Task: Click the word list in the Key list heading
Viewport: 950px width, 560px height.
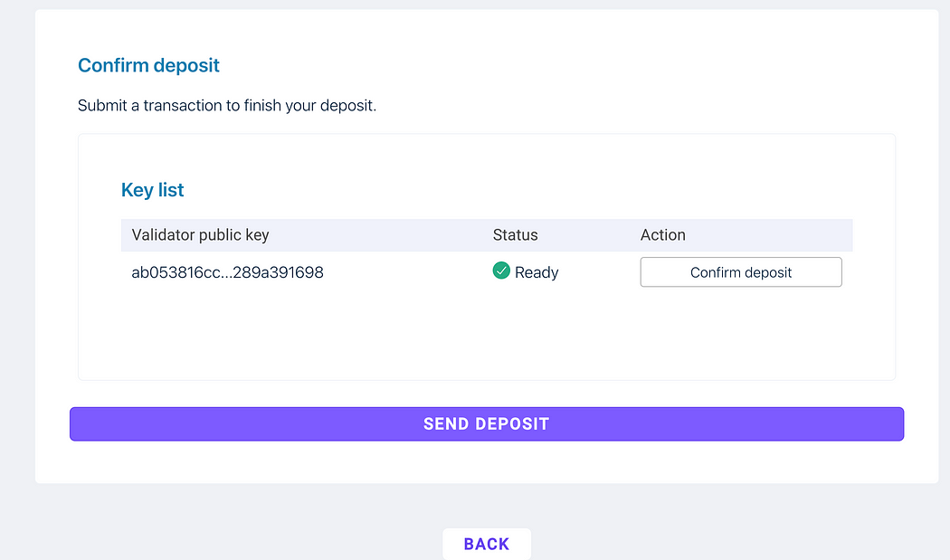Action: coord(171,190)
